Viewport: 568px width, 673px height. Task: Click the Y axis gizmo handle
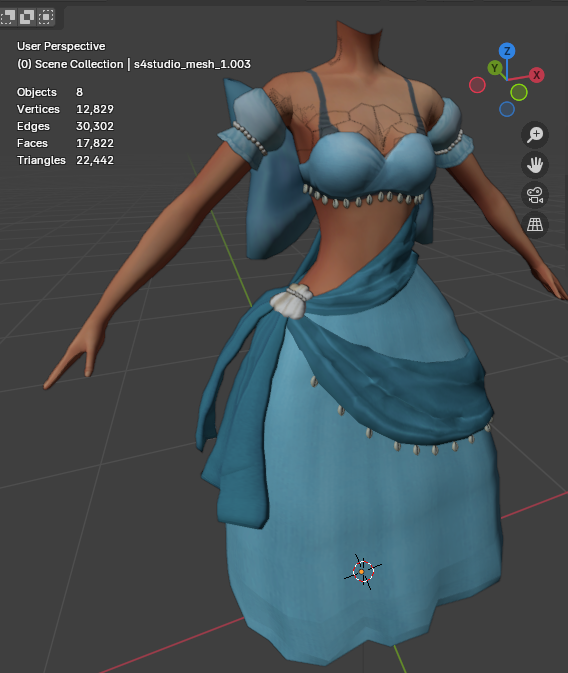pyautogui.click(x=495, y=68)
